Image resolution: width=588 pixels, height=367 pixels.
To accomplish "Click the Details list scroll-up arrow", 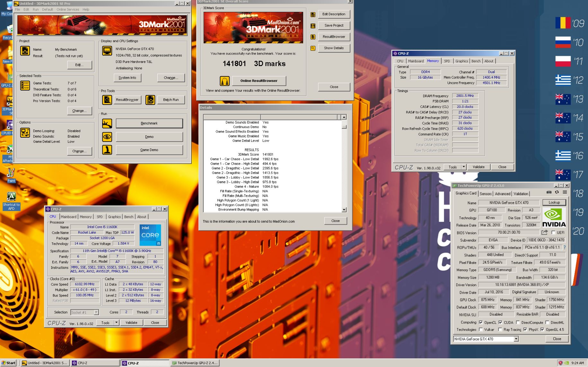I will [344, 117].
